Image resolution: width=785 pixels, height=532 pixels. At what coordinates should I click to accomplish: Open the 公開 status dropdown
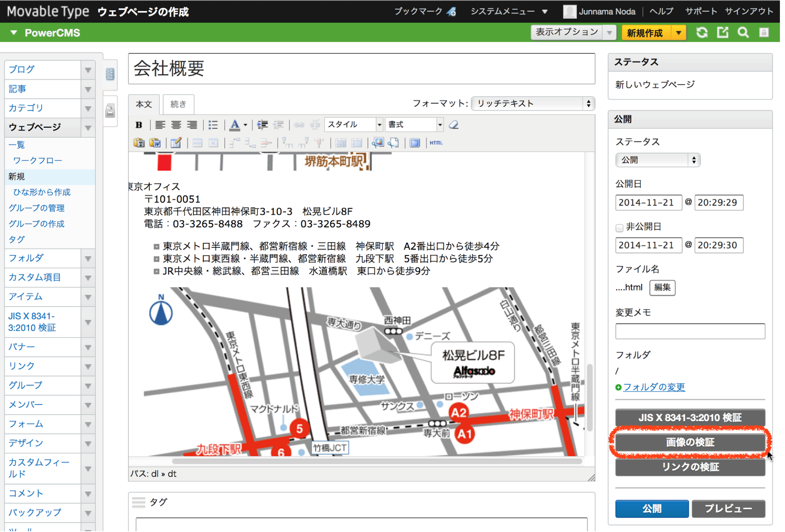[x=657, y=160]
